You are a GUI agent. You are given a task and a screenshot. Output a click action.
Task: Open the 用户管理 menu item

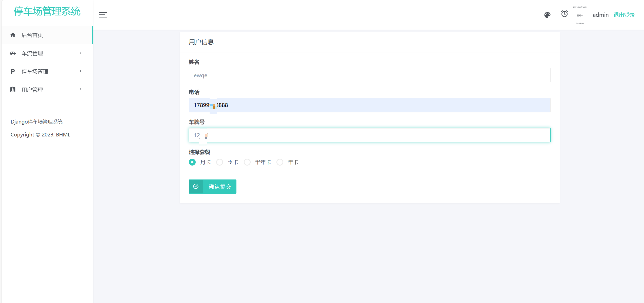click(x=47, y=90)
